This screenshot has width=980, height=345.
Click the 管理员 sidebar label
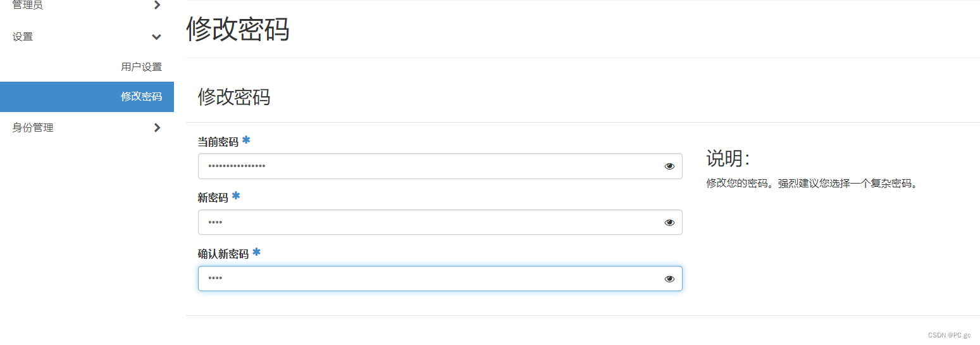click(x=28, y=6)
